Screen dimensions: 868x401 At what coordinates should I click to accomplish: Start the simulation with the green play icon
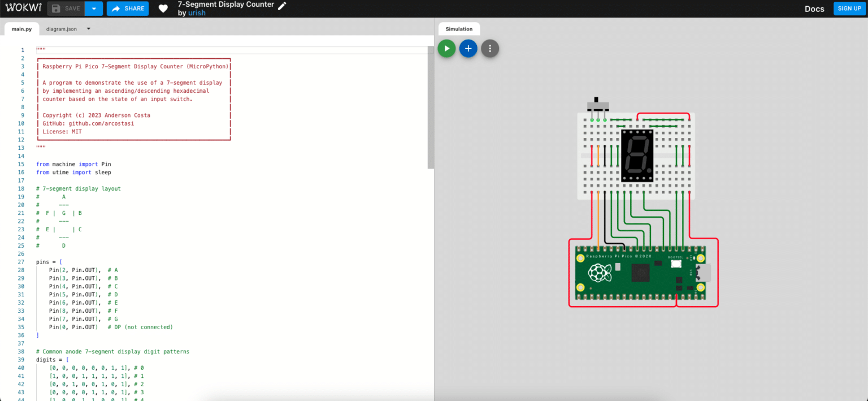click(x=446, y=48)
